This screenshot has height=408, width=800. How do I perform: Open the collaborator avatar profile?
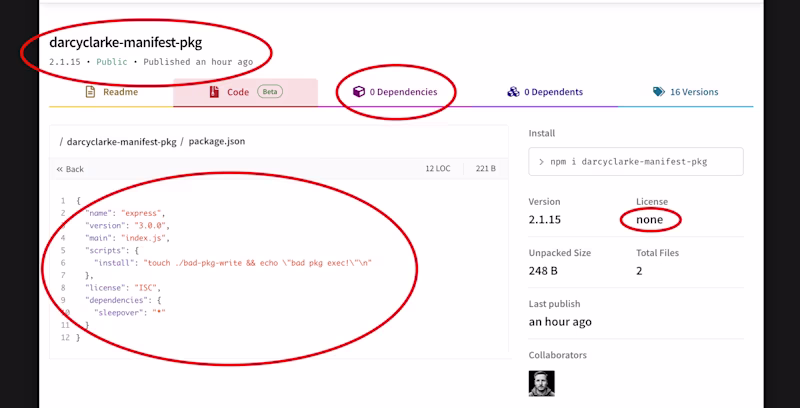click(541, 384)
